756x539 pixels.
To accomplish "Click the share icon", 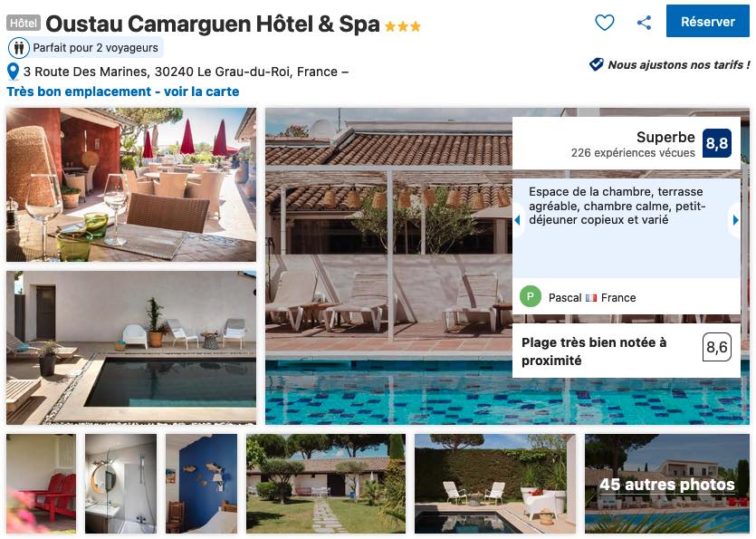I will coord(644,23).
